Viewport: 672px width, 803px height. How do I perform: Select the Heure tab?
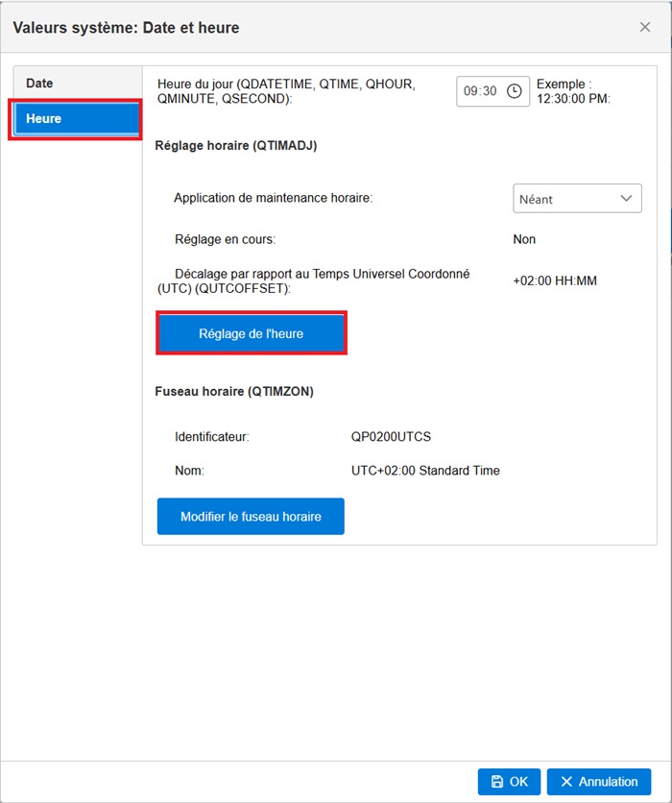click(x=75, y=119)
